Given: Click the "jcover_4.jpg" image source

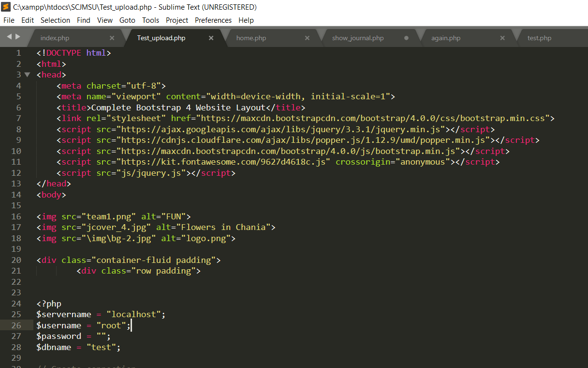Looking at the screenshot, I should 116,227.
